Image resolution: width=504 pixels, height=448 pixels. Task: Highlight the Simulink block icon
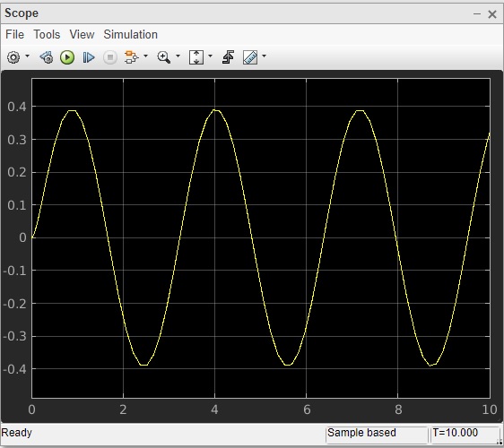[x=131, y=57]
